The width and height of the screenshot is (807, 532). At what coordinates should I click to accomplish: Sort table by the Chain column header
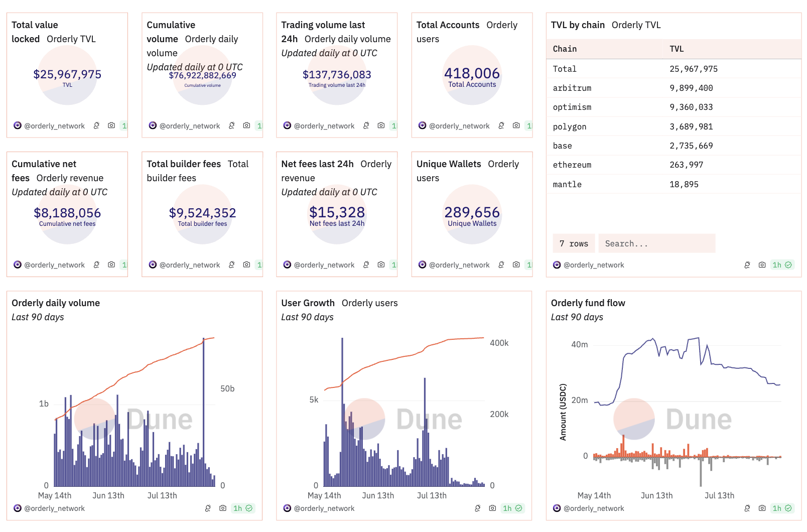click(565, 49)
